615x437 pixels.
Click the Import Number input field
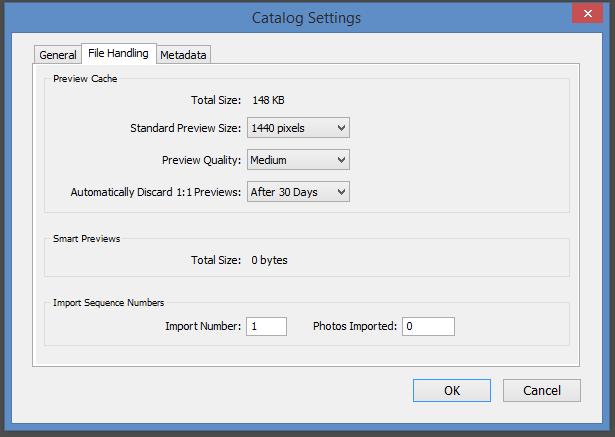point(266,326)
